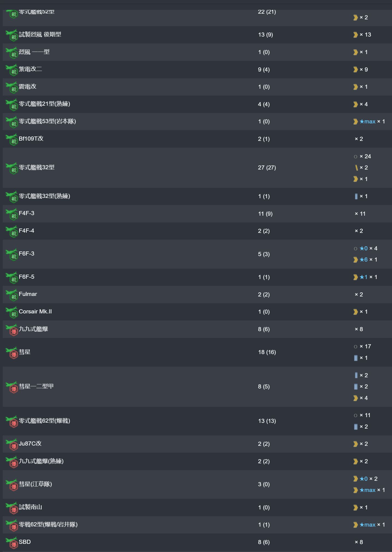The width and height of the screenshot is (392, 552).
Task: Click the gold chevron icon in 試製南山 row
Action: pos(355,508)
